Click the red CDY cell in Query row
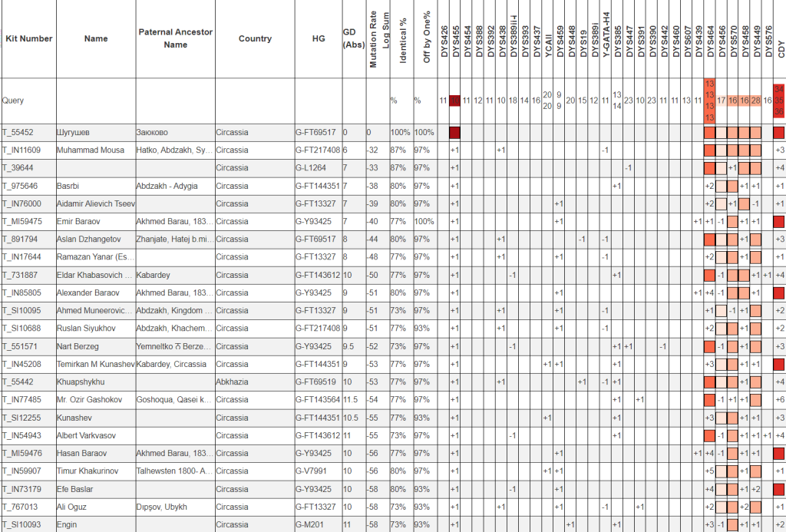 pos(779,101)
